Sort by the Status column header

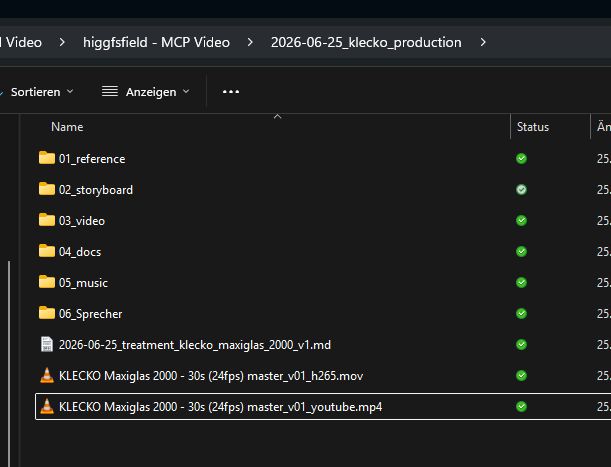(x=533, y=127)
